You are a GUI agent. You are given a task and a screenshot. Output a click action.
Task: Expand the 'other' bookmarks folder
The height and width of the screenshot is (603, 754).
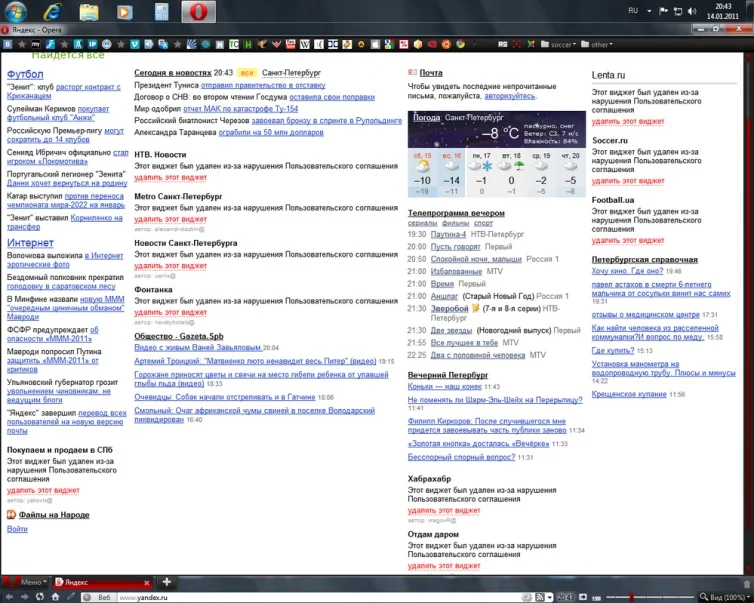(x=599, y=45)
